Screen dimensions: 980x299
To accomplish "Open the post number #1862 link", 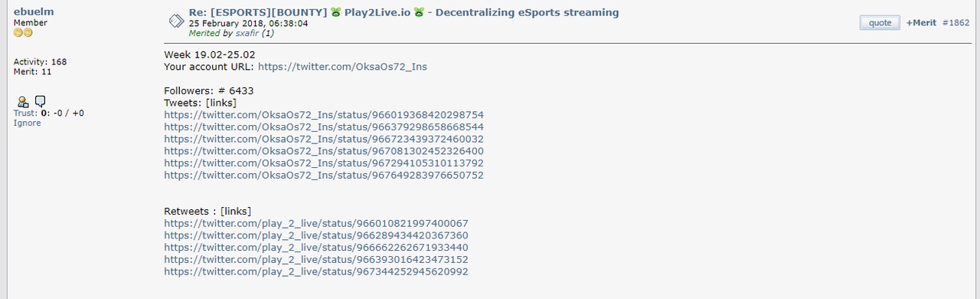I will pos(956,23).
